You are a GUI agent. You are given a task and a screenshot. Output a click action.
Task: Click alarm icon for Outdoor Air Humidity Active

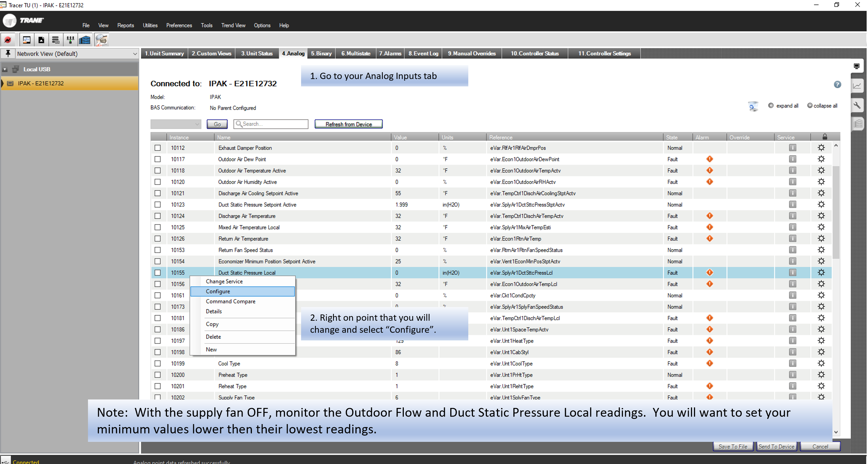click(710, 182)
